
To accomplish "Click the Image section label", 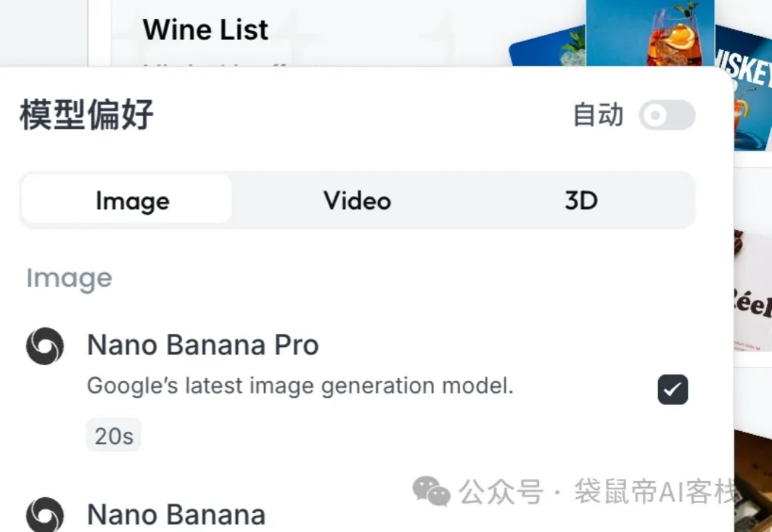I will [x=68, y=277].
